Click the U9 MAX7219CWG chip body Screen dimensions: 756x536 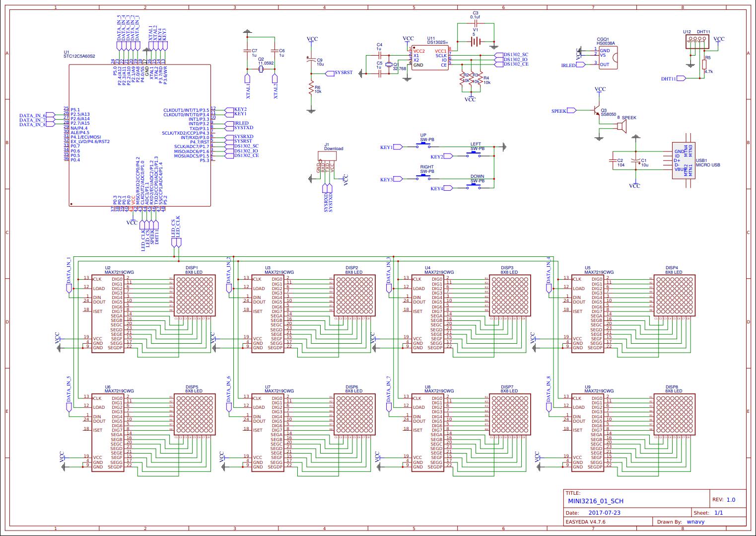pyautogui.click(x=588, y=432)
